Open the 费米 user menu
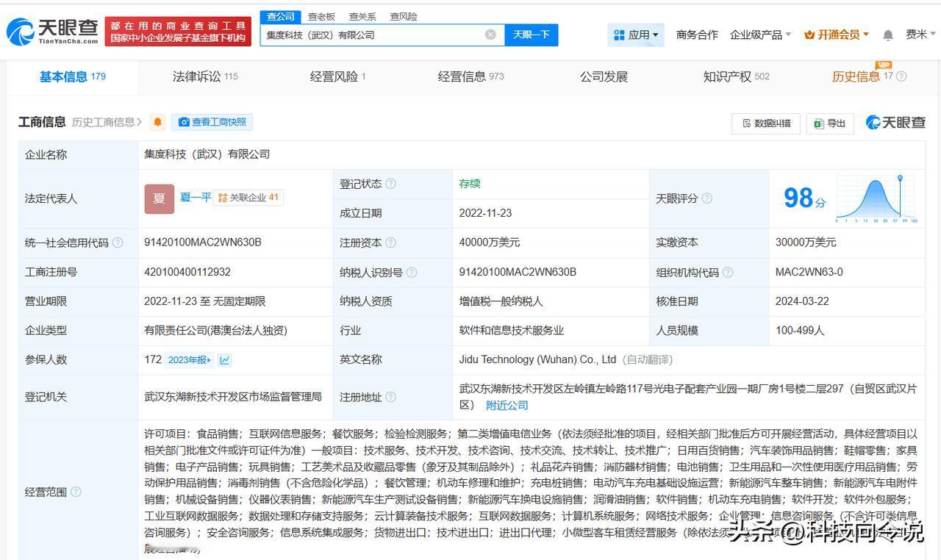This screenshot has height=560, width=941. pyautogui.click(x=921, y=35)
